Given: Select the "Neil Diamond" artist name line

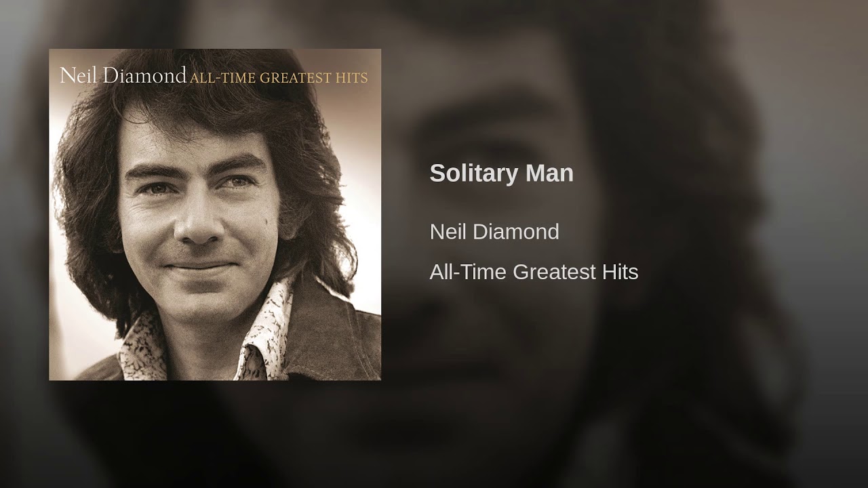Looking at the screenshot, I should point(494,232).
